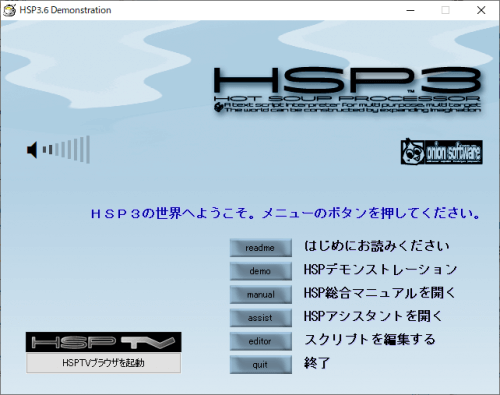Viewport: 500px width, 395px height.
Task: Click the HSP3 Hot Soup Processor logo
Action: (x=347, y=89)
